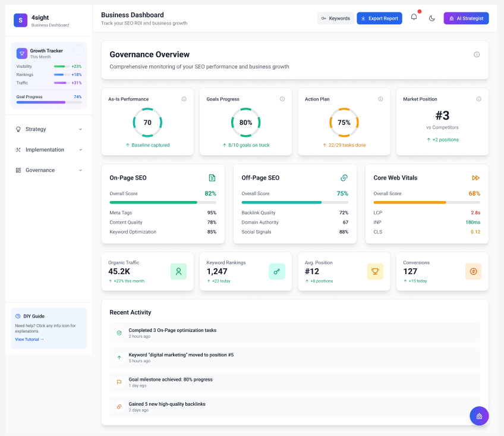Viewport: 504px width, 436px height.
Task: Click the Conversions coin icon
Action: pos(474,271)
